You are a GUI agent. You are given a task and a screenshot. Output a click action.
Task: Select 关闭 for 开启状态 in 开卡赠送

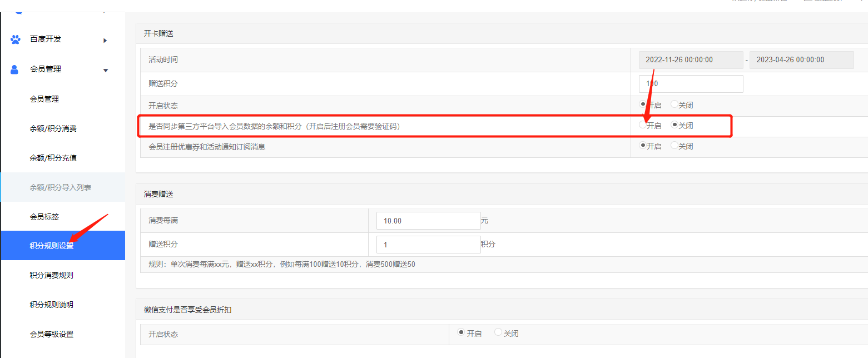674,104
